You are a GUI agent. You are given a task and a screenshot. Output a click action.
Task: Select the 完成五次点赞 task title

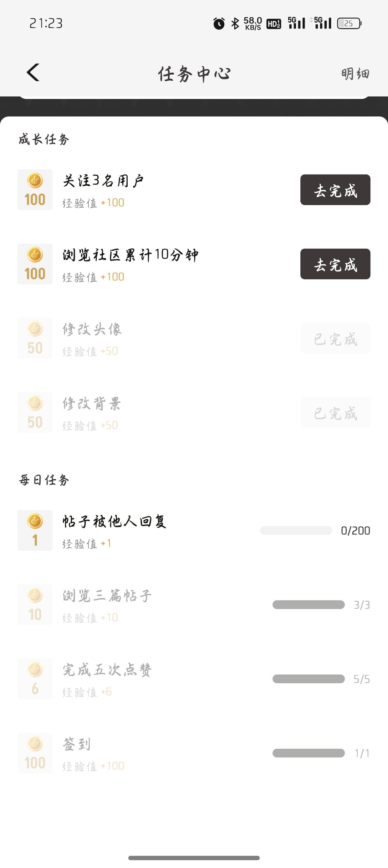(x=107, y=670)
